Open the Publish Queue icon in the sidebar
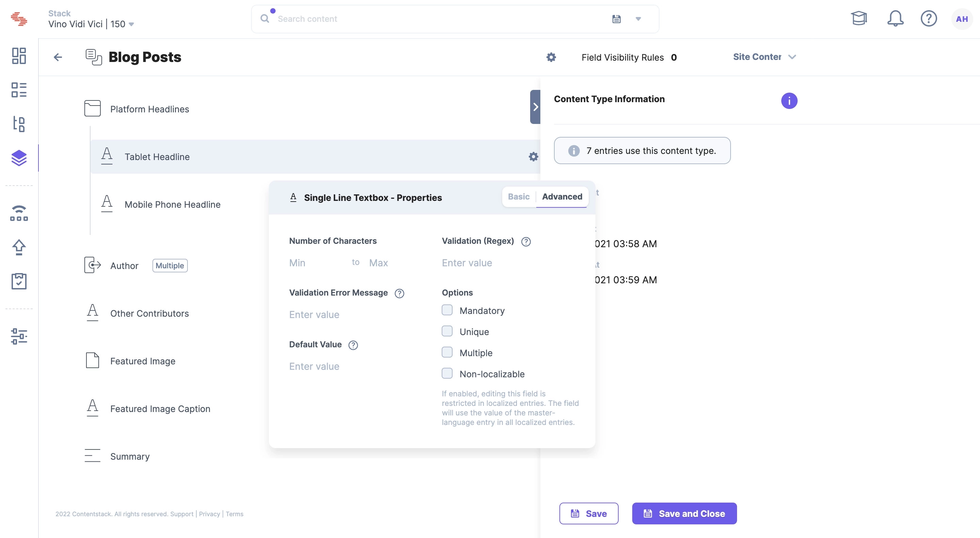980x538 pixels. pyautogui.click(x=19, y=213)
